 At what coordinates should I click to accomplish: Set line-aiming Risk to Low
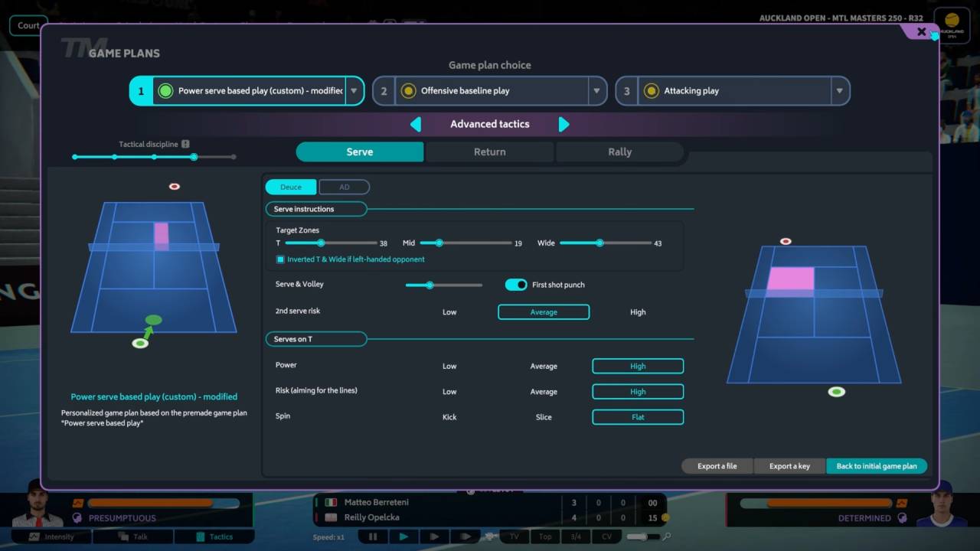[x=449, y=392]
